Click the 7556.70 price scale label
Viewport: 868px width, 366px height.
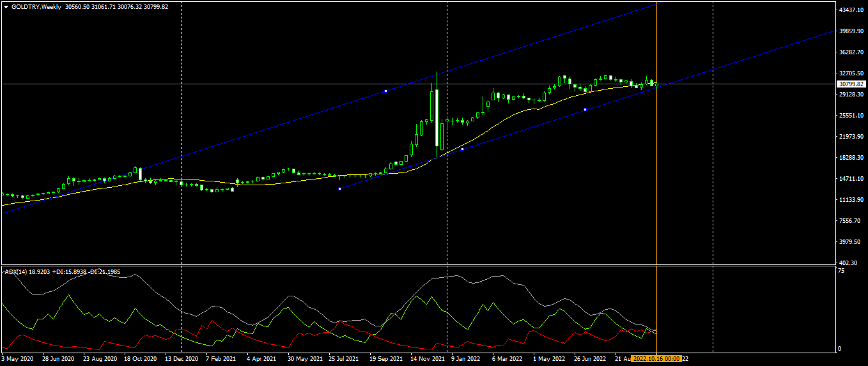coord(851,221)
